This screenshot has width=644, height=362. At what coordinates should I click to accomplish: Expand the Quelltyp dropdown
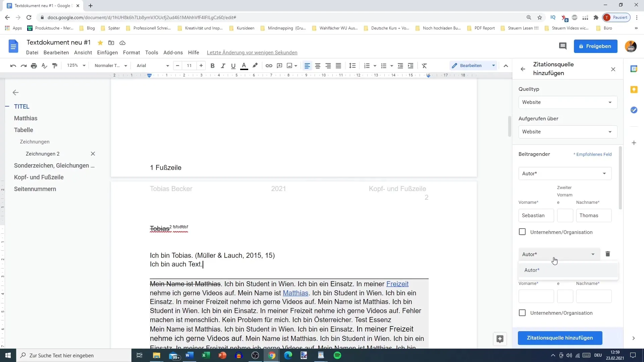pos(568,102)
